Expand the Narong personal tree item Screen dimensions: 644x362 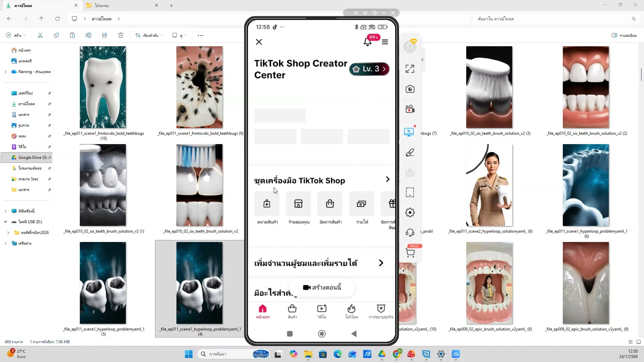coord(5,72)
